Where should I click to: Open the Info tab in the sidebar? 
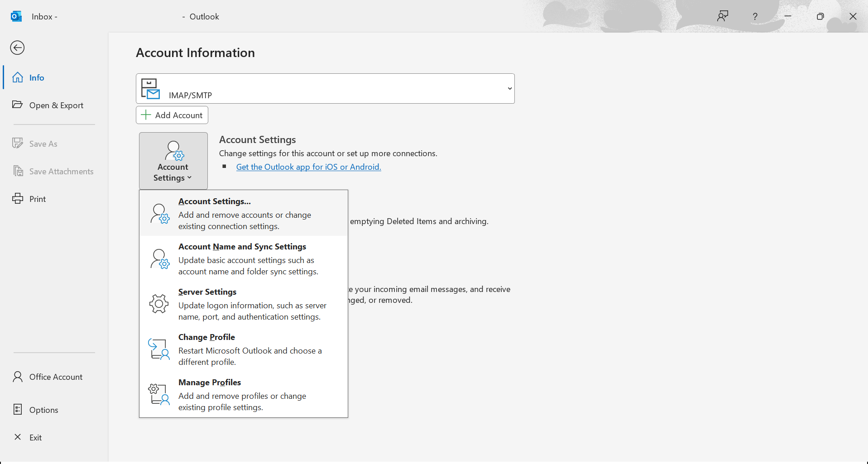click(x=54, y=77)
